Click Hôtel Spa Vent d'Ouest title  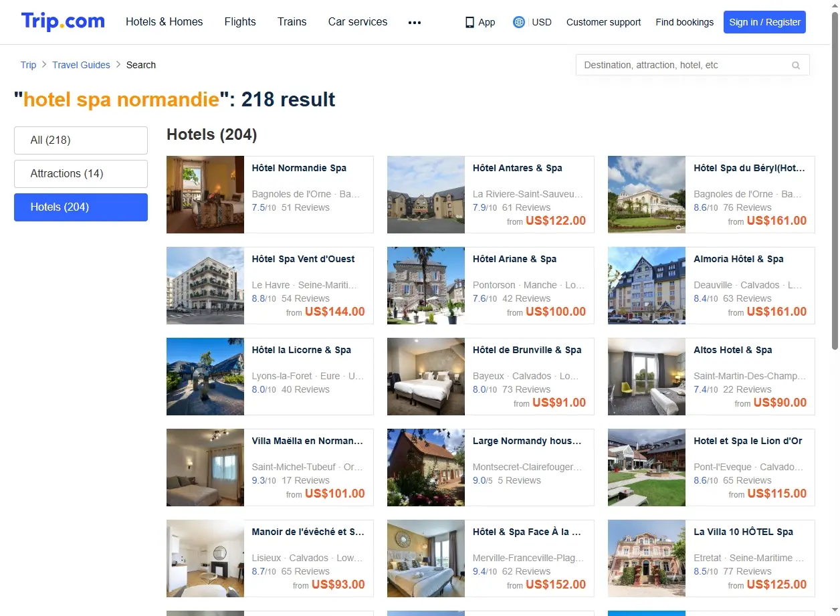[303, 259]
